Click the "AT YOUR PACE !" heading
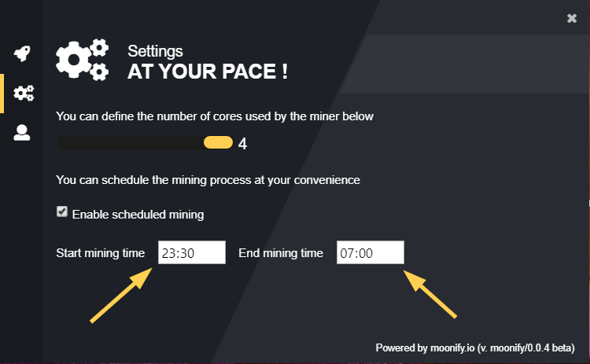 [208, 72]
